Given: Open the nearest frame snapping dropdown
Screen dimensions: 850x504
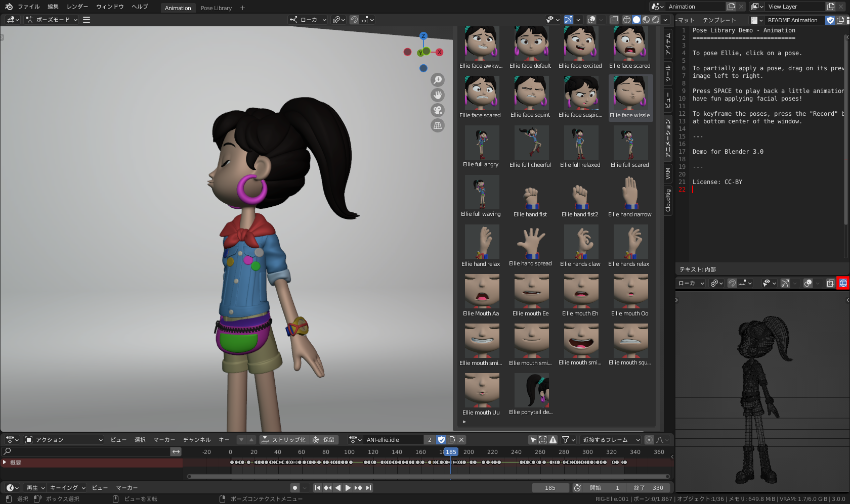Looking at the screenshot, I should pyautogui.click(x=611, y=440).
